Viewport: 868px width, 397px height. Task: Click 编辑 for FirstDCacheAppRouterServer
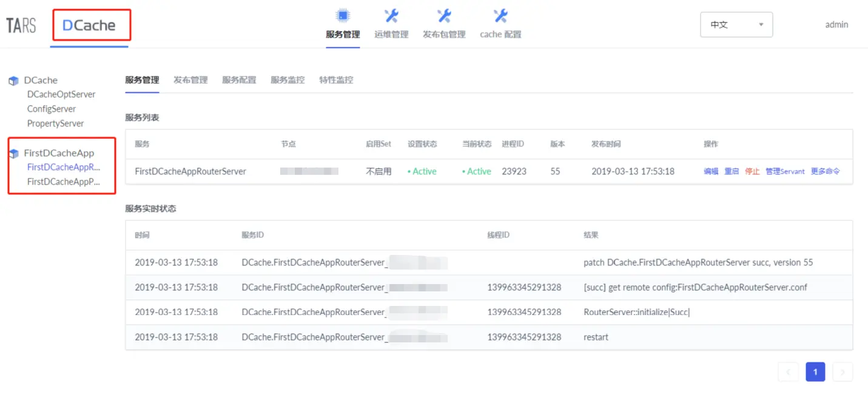711,172
